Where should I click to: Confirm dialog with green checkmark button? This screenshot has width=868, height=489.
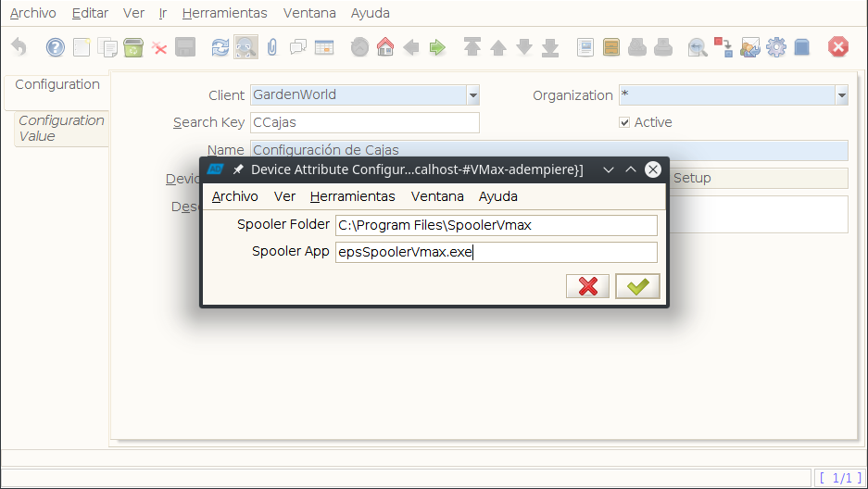coord(637,286)
